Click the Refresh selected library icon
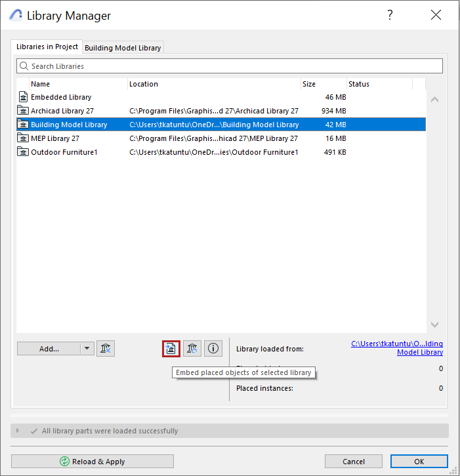Image resolution: width=460 pixels, height=476 pixels. click(x=192, y=349)
